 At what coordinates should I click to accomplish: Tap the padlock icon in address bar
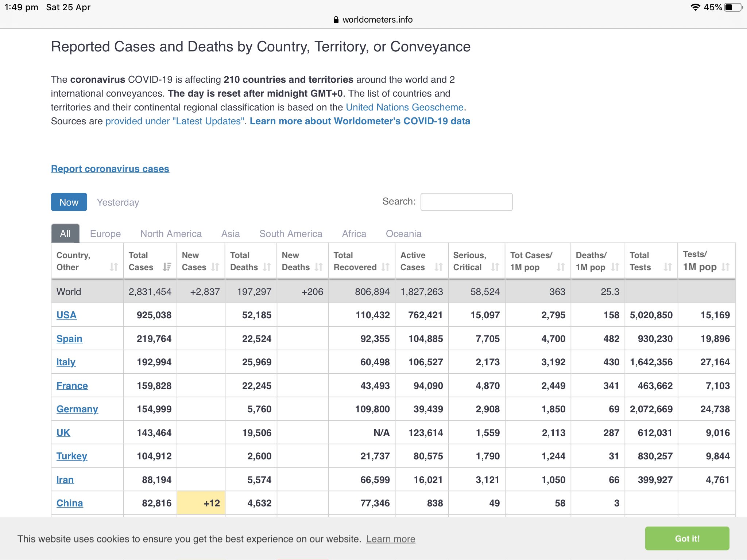(336, 20)
